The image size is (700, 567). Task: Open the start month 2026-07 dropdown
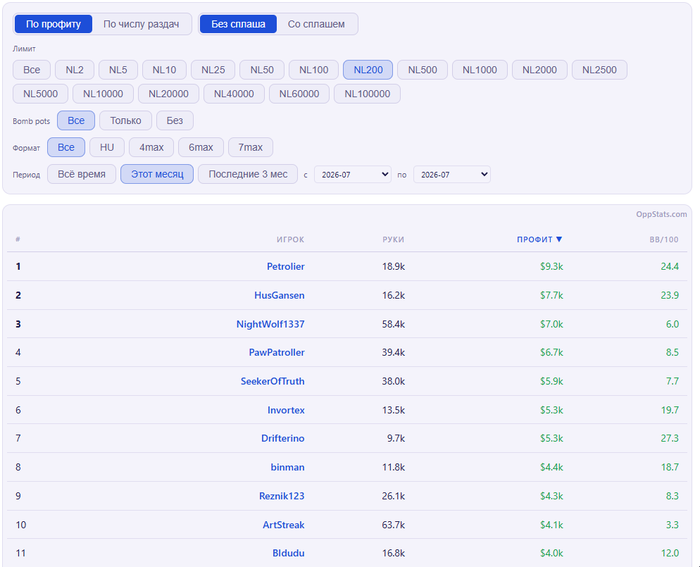(353, 175)
